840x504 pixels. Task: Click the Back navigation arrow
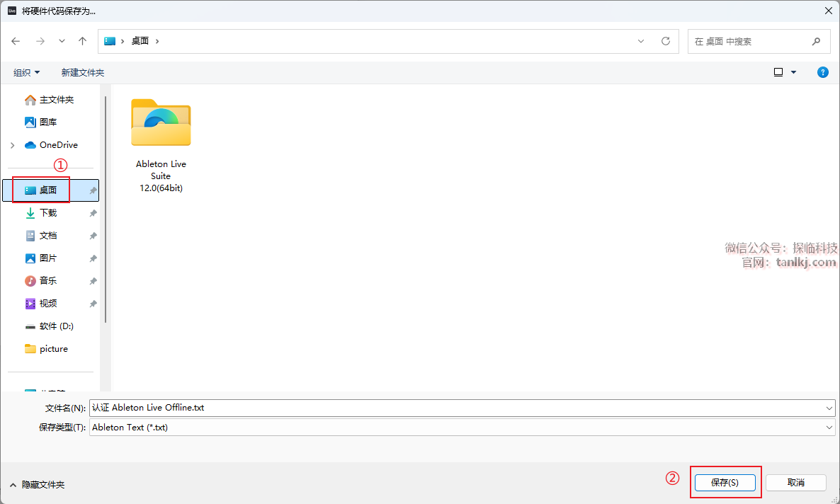click(x=16, y=41)
